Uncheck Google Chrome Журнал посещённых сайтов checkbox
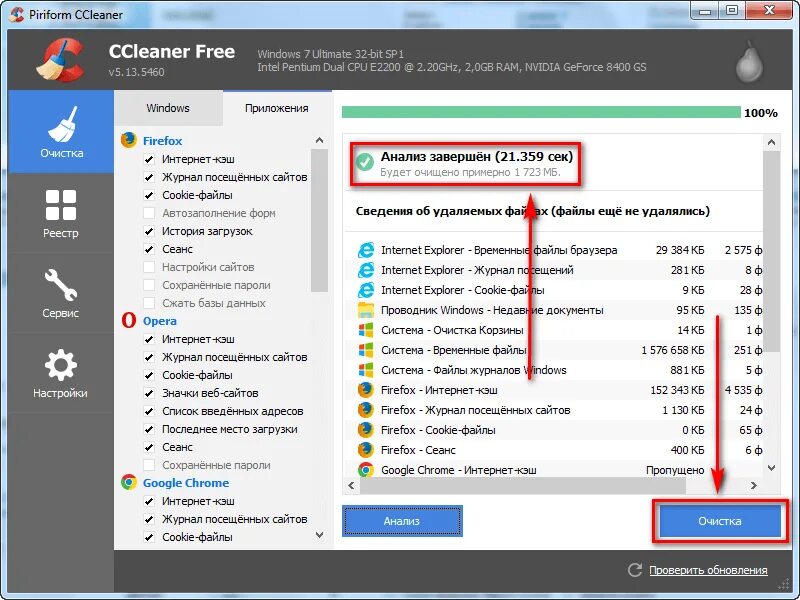Image resolution: width=800 pixels, height=600 pixels. (x=149, y=519)
